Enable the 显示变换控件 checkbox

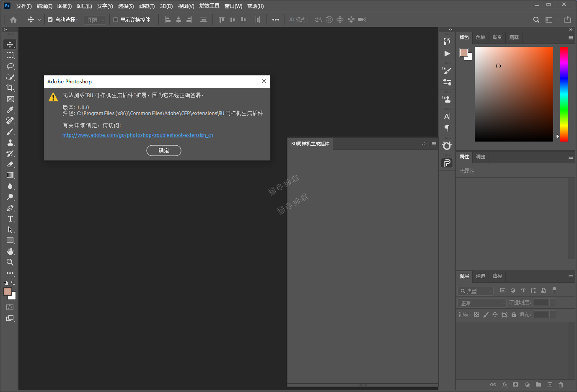click(116, 20)
